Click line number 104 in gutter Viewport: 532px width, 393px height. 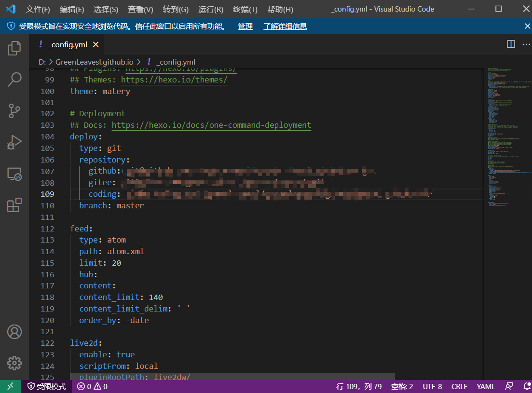[47, 136]
